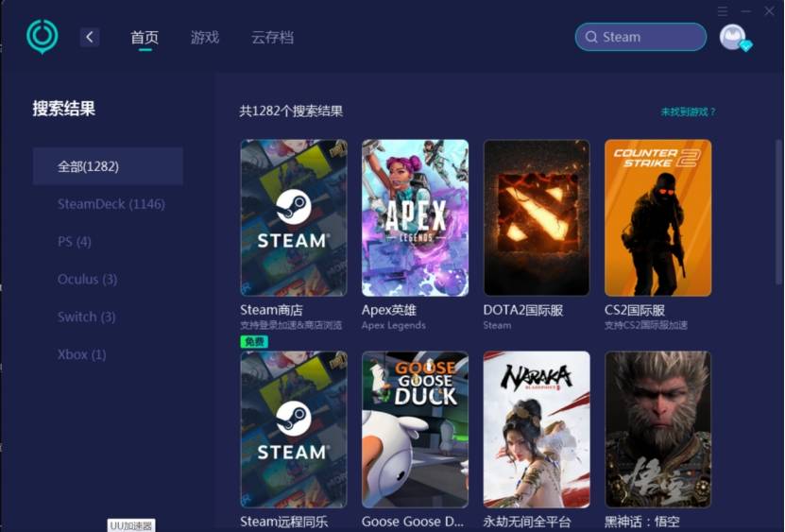Viewport: 785px width, 532px height.
Task: Filter results by Xbox (1)
Action: pos(81,355)
